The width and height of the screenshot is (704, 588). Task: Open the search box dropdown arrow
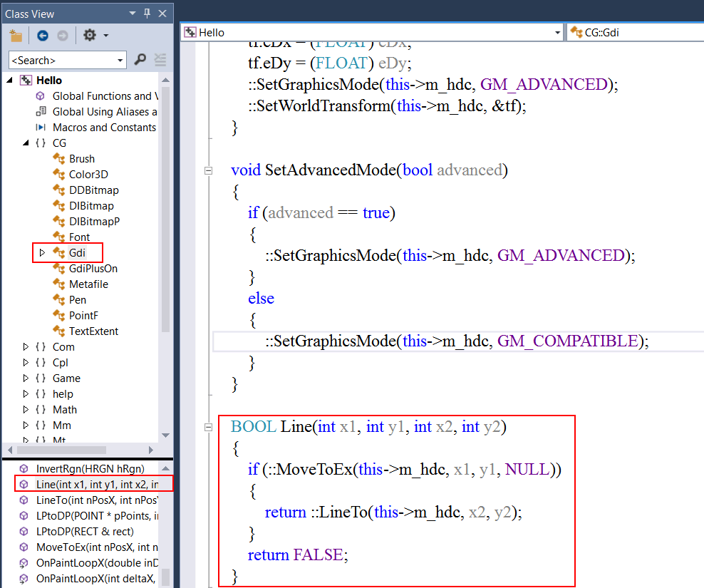click(120, 60)
